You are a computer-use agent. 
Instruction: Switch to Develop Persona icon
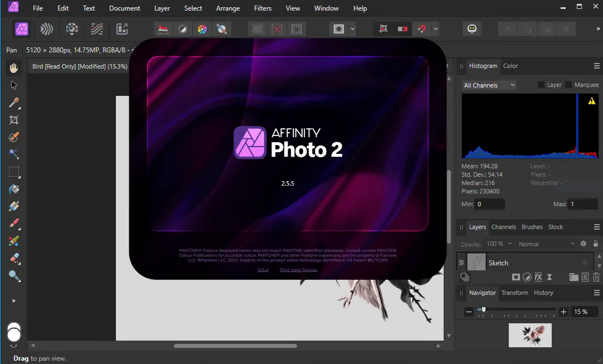coord(71,29)
